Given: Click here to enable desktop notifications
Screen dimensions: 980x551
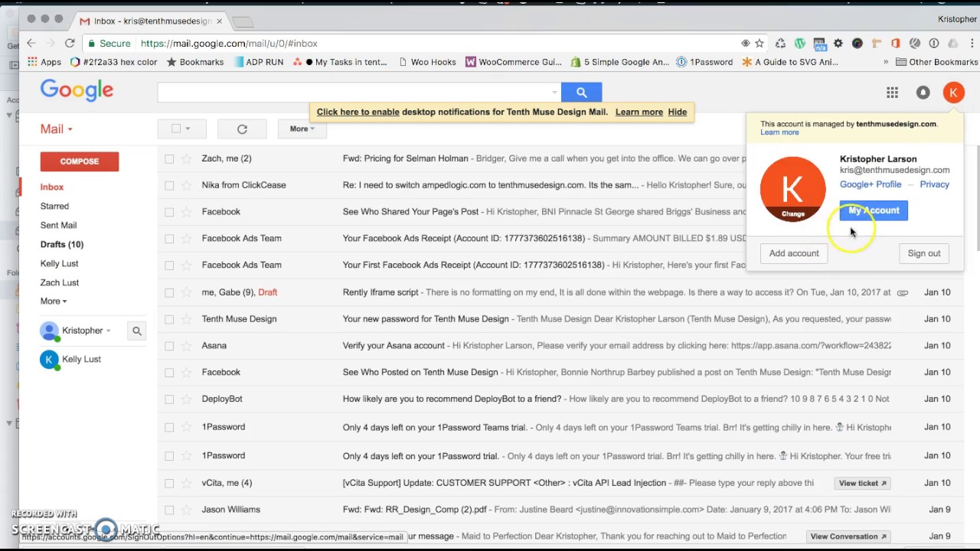Looking at the screenshot, I should 358,112.
